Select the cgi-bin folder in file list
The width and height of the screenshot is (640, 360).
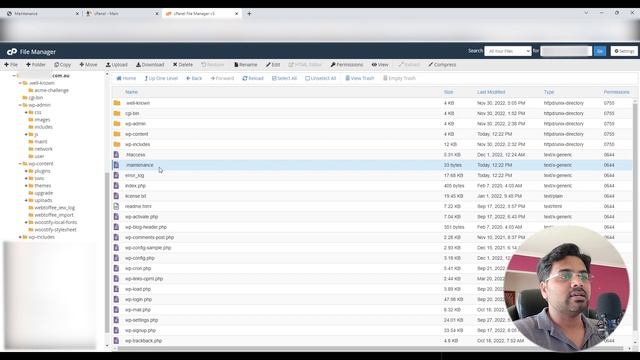click(x=372, y=113)
